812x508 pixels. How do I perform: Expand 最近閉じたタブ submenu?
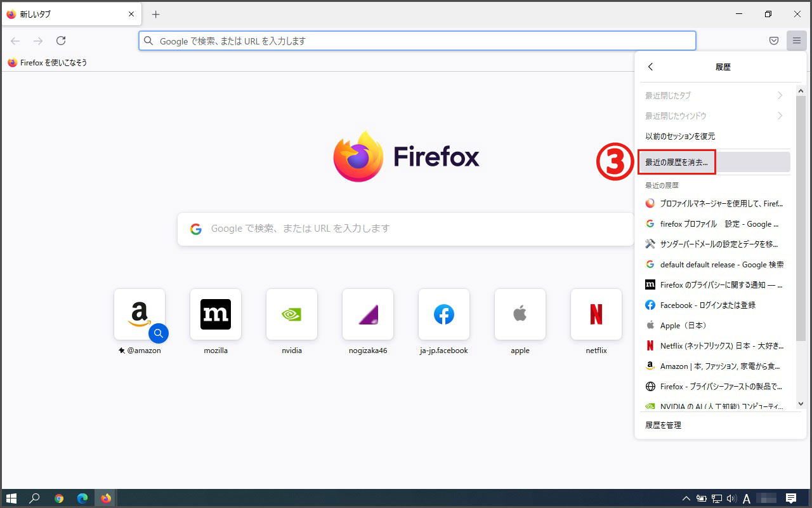714,95
